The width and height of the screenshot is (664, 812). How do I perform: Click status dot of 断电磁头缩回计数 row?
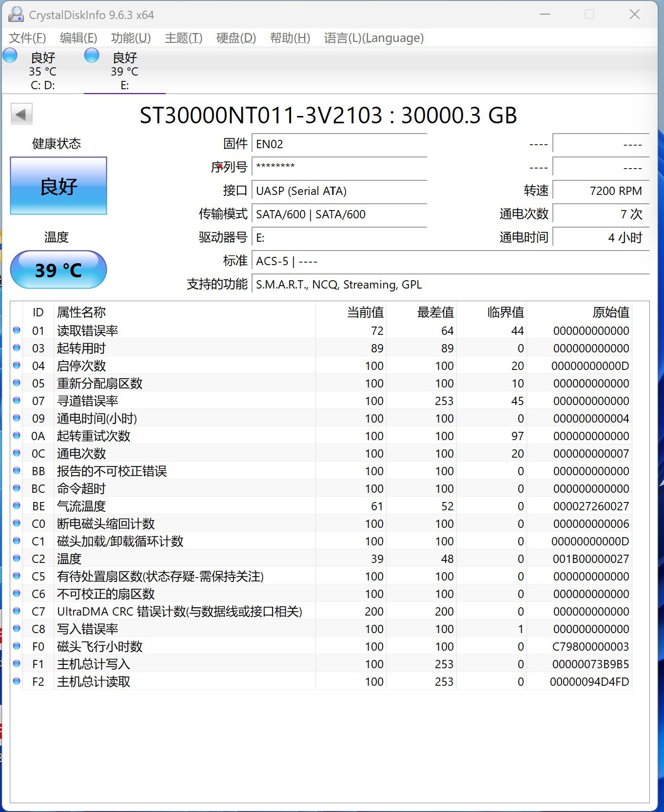click(17, 523)
